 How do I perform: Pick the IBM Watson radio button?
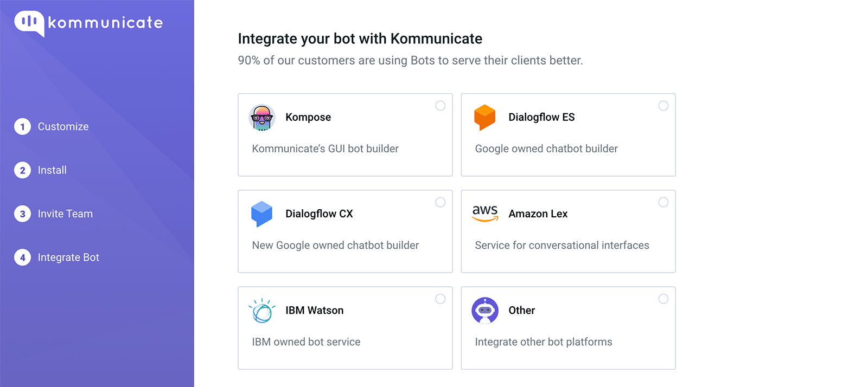441,299
